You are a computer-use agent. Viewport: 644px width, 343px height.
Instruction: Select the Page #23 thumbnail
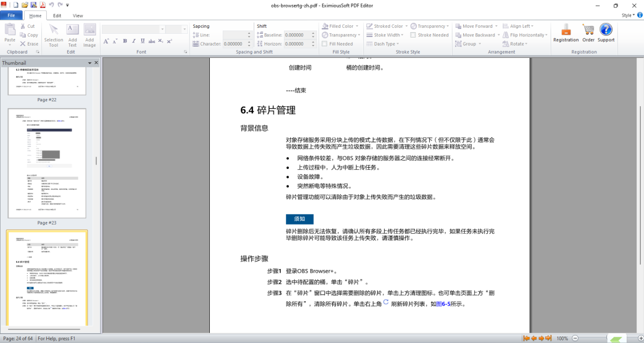[47, 163]
